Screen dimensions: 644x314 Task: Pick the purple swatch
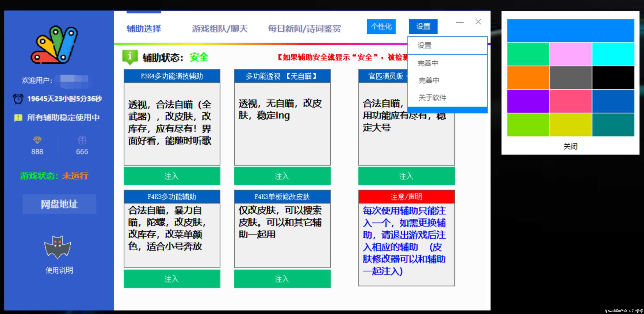[528, 101]
